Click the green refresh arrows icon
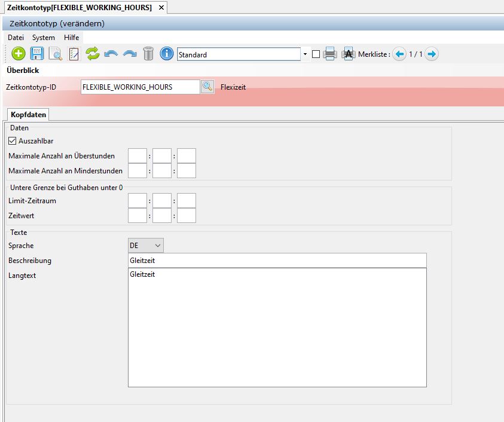This screenshot has width=504, height=422. 92,54
